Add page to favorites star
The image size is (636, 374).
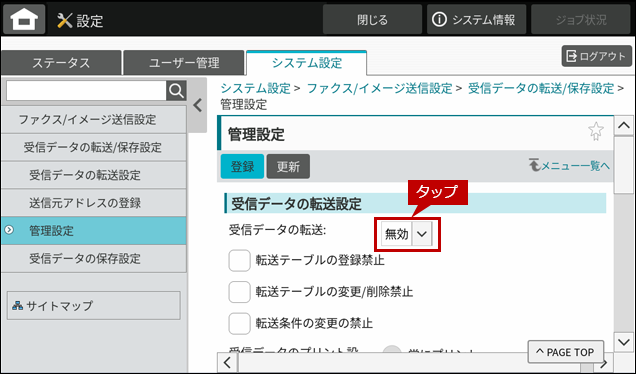596,131
